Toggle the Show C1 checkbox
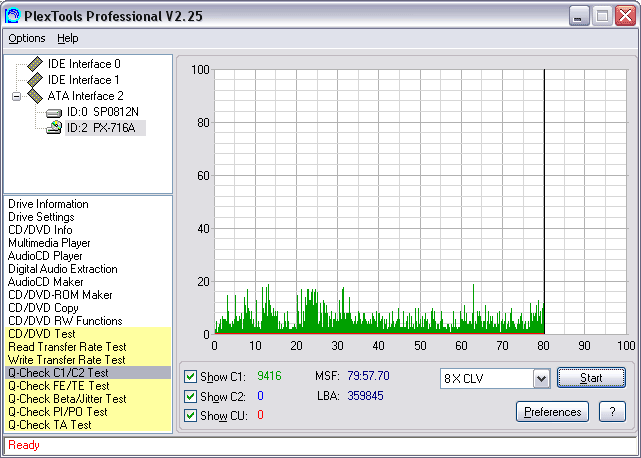Viewport: 641px width, 458px height. tap(191, 377)
